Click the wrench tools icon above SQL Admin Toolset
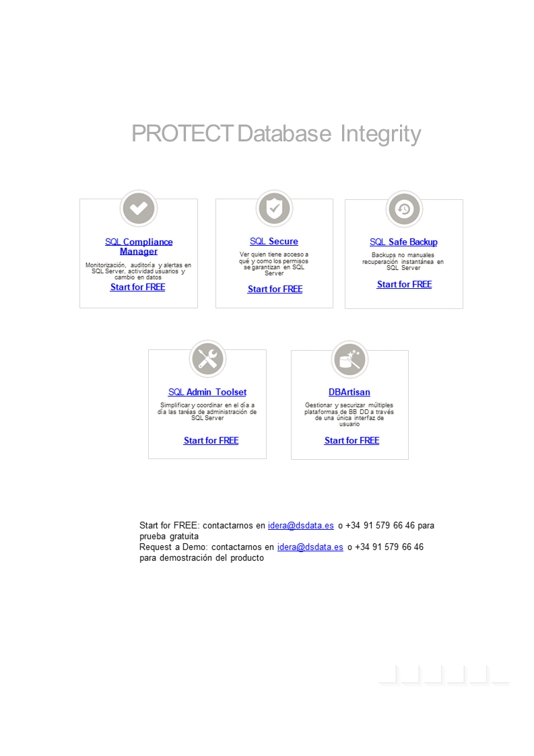This screenshot has width=534, height=756. point(207,359)
